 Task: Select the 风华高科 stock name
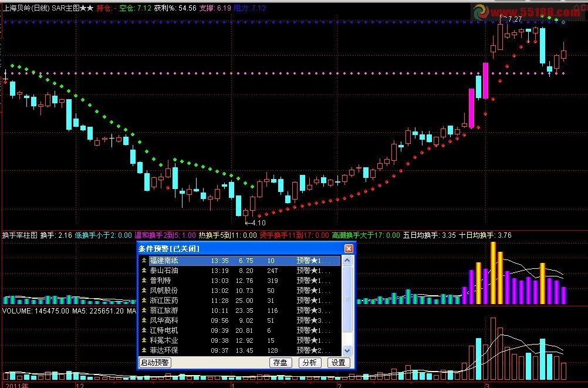[164, 320]
